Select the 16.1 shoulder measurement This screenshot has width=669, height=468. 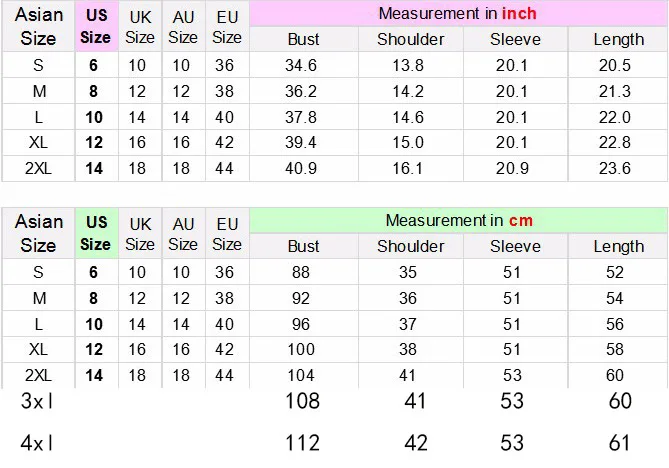point(409,167)
